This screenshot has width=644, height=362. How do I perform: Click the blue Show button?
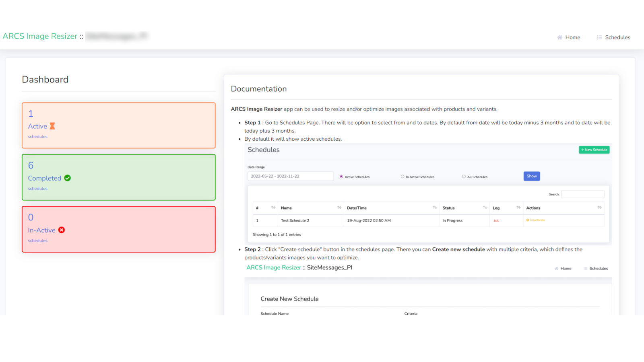coord(531,176)
